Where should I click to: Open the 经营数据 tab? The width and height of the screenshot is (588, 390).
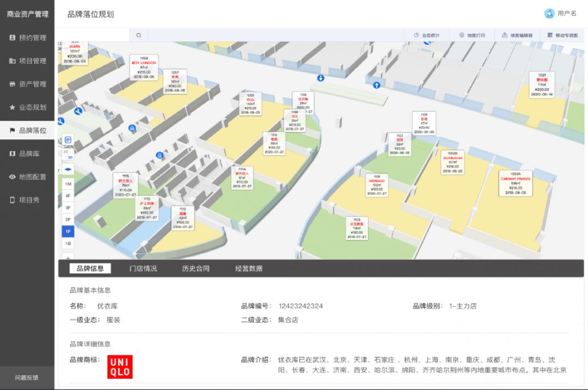click(x=249, y=269)
